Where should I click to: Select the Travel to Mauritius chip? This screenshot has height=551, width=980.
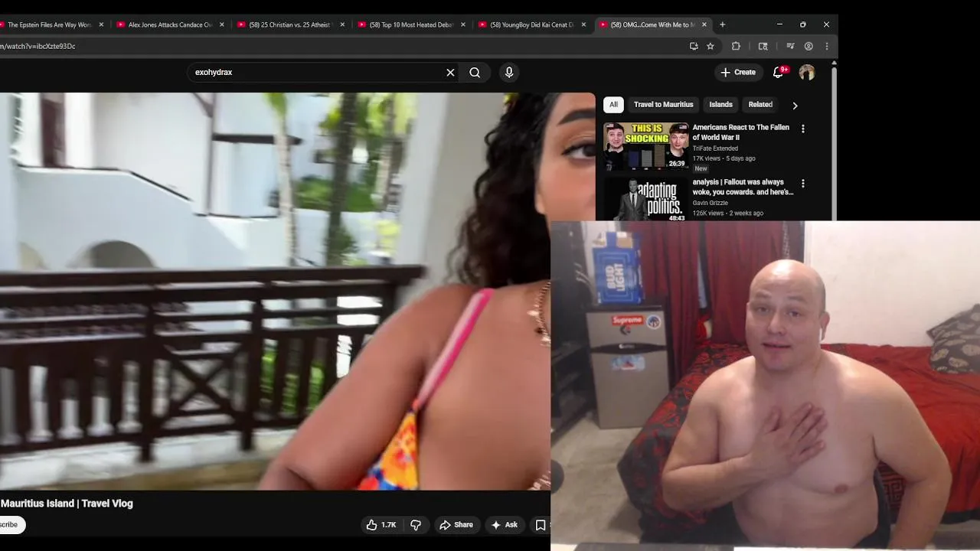click(x=663, y=105)
